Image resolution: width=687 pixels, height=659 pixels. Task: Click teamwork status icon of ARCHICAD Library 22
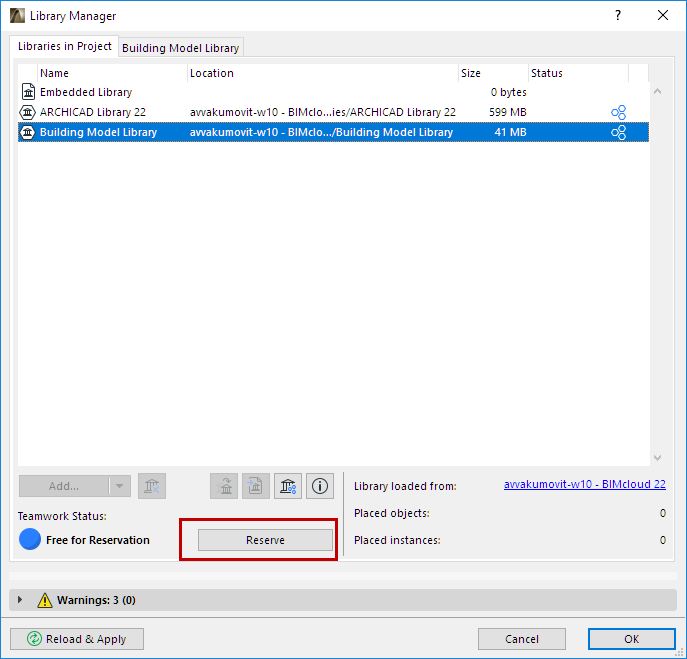click(x=618, y=112)
